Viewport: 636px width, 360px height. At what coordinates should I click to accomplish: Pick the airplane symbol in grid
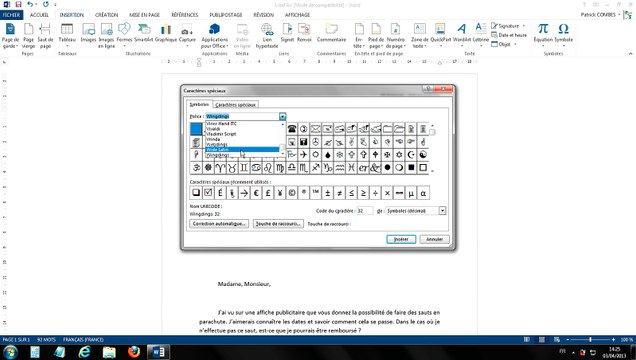303,154
